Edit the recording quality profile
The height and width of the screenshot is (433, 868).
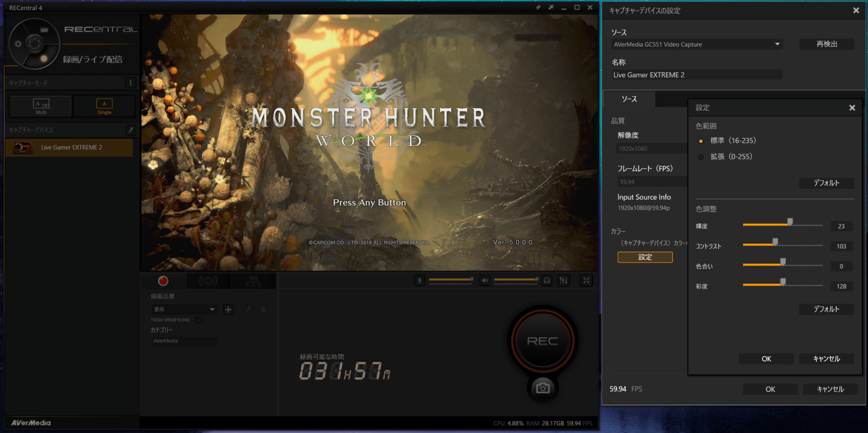pyautogui.click(x=248, y=309)
